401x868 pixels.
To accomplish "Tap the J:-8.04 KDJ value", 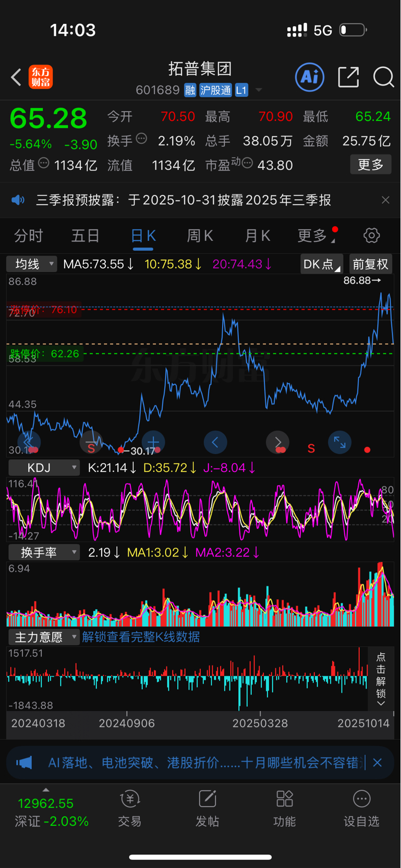I will pos(229,468).
